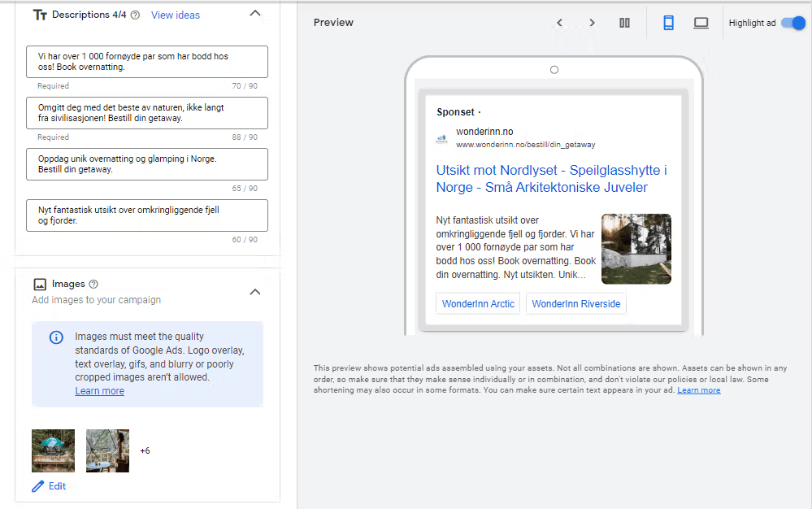Select the first image thumbnail with the tent
The height and width of the screenshot is (509, 812).
[x=53, y=450]
